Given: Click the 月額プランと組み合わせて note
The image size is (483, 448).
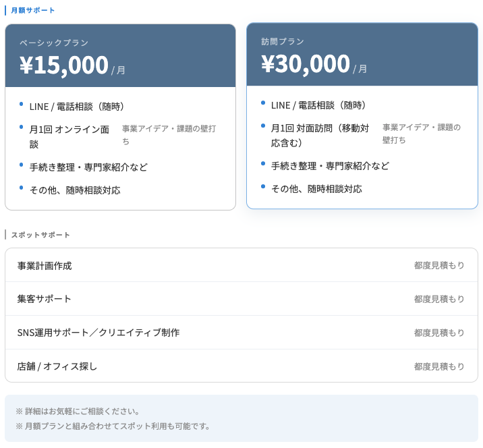Looking at the screenshot, I should (113, 426).
